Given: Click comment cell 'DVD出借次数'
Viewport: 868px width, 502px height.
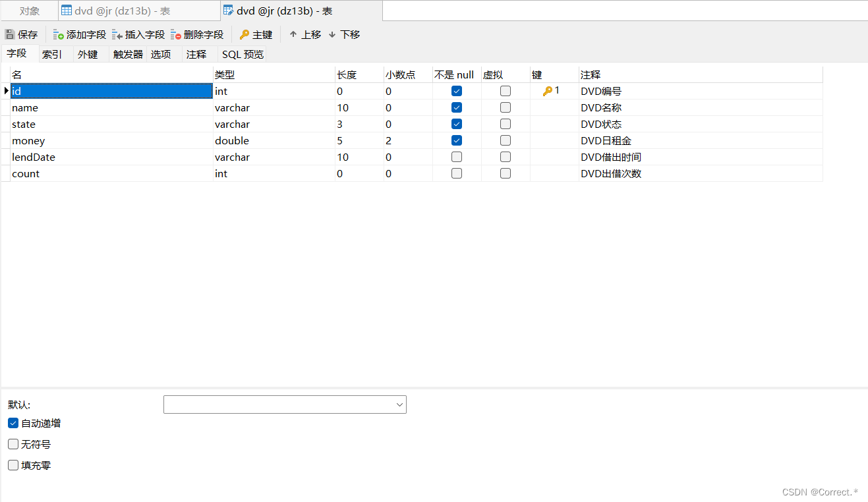Looking at the screenshot, I should coord(701,173).
